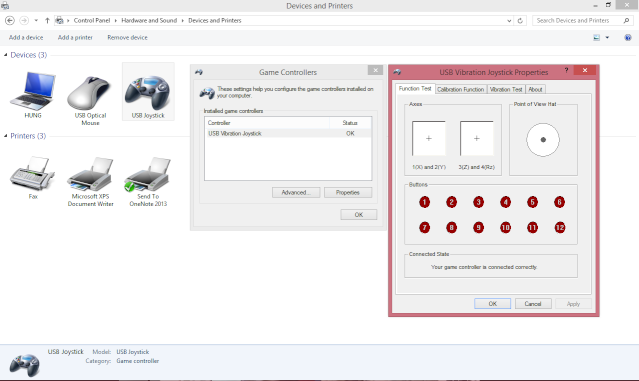Viewport: 639px width, 381px height.
Task: Click the change view icon
Action: [x=597, y=37]
